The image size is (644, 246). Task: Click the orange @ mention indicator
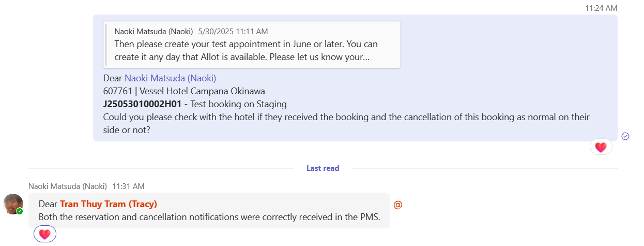pos(397,205)
